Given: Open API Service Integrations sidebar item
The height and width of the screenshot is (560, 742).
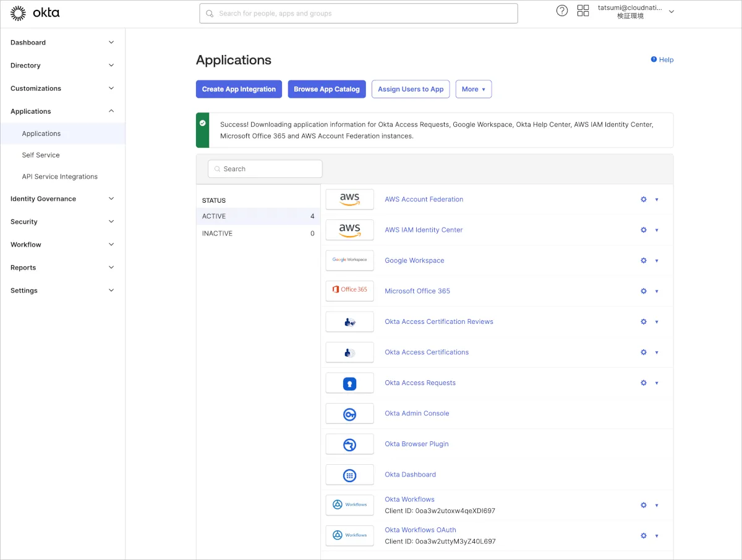Looking at the screenshot, I should (59, 177).
